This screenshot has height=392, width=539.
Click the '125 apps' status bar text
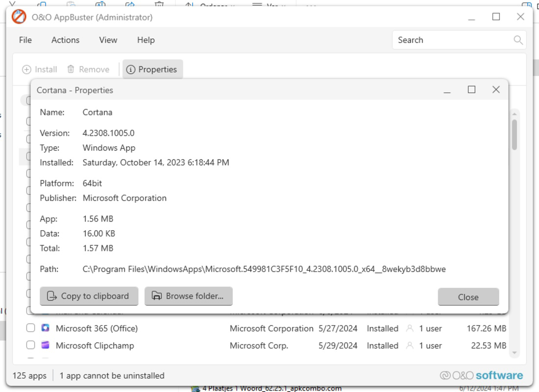(x=29, y=375)
